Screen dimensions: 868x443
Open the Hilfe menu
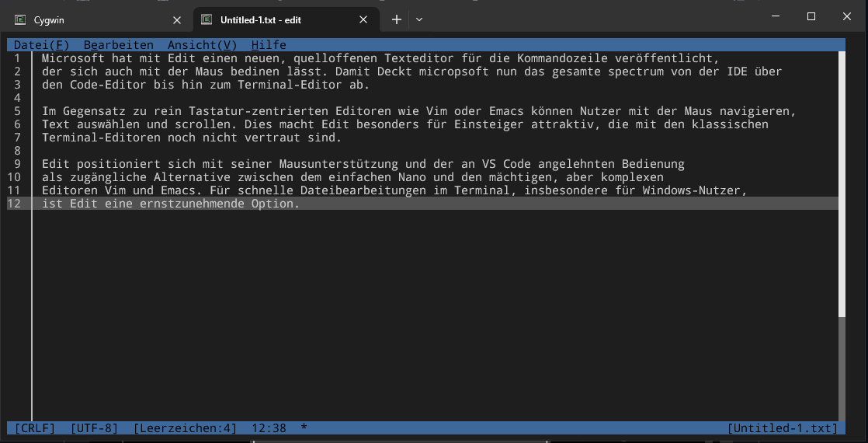coord(269,45)
